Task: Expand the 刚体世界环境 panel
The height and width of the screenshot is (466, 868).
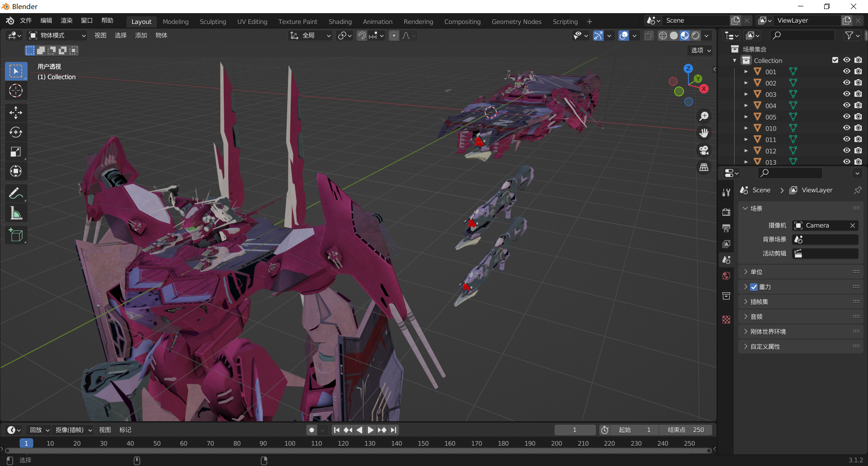Action: 801,332
